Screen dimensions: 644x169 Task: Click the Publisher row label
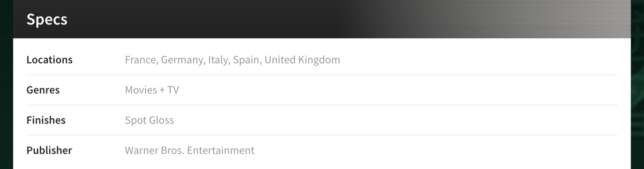point(49,150)
